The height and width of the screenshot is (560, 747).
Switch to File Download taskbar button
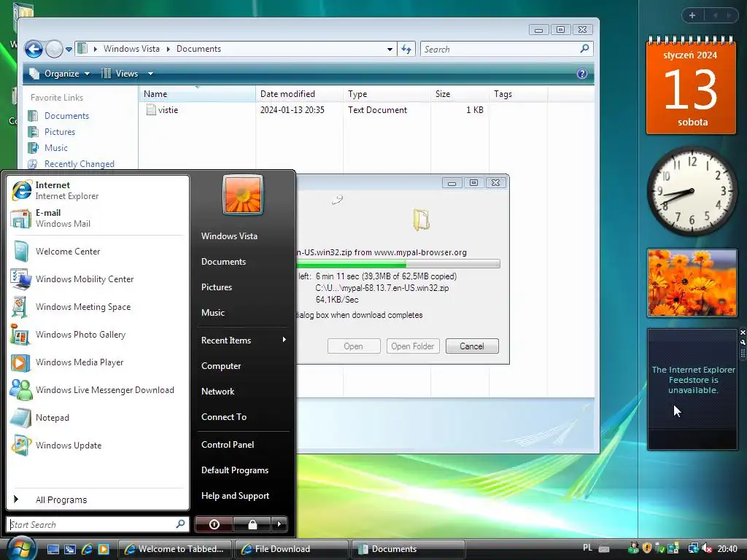291,549
